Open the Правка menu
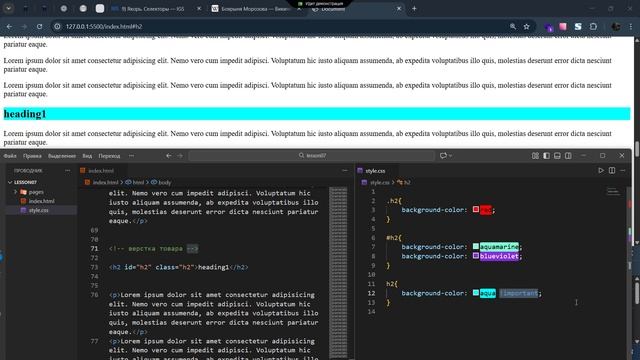640x360 pixels. point(32,156)
